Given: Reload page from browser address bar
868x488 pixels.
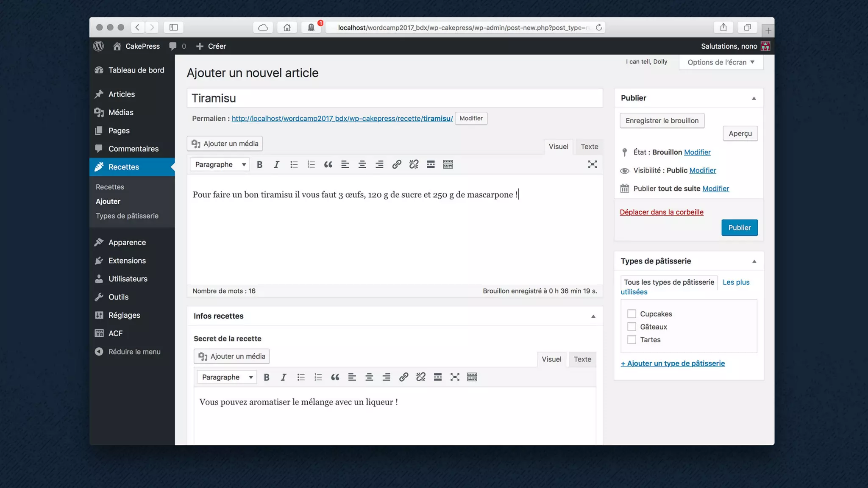Looking at the screenshot, I should [x=599, y=28].
